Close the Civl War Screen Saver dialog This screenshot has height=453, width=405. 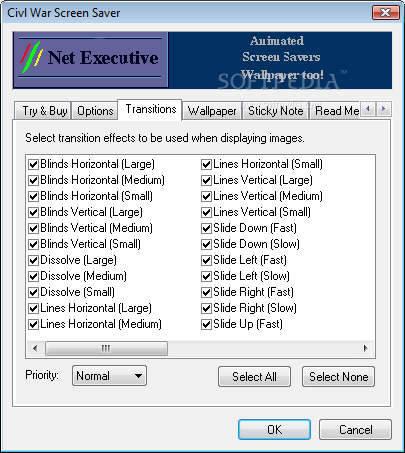pos(385,13)
